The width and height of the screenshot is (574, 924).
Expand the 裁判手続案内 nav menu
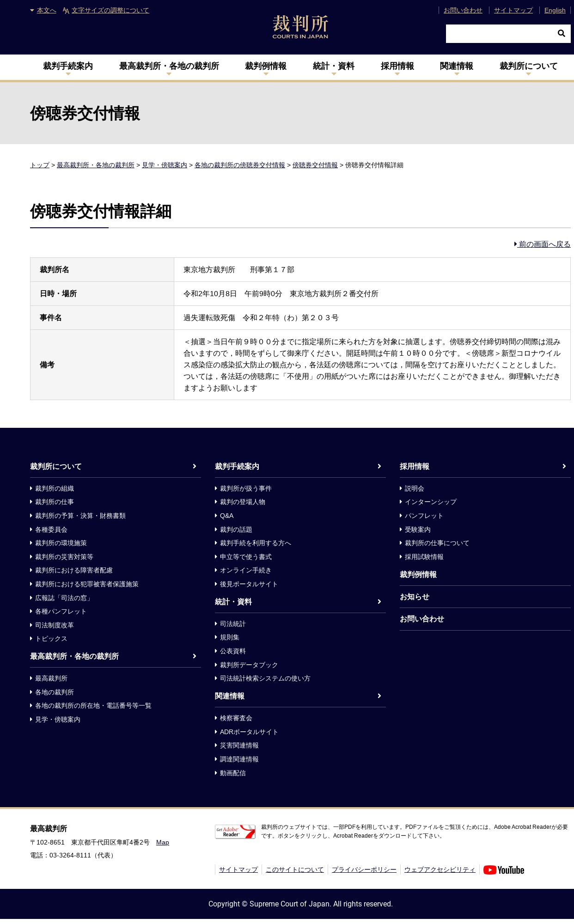click(x=68, y=67)
